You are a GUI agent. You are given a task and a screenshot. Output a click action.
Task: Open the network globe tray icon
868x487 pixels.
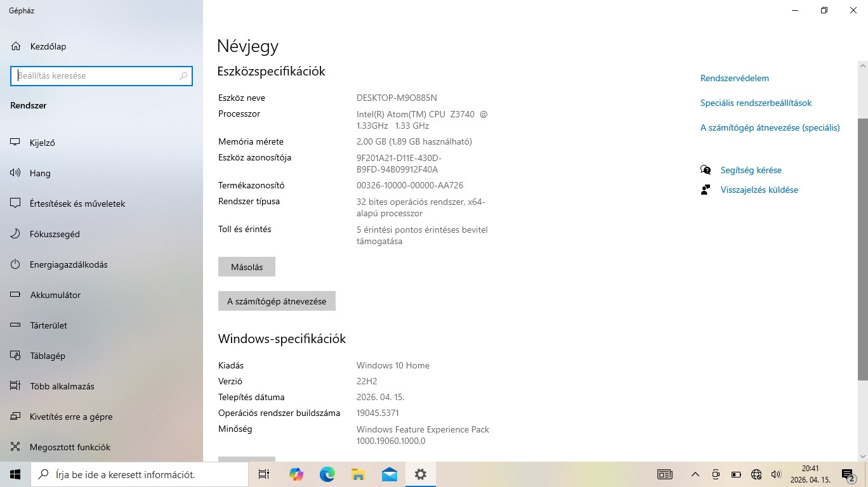click(x=756, y=474)
